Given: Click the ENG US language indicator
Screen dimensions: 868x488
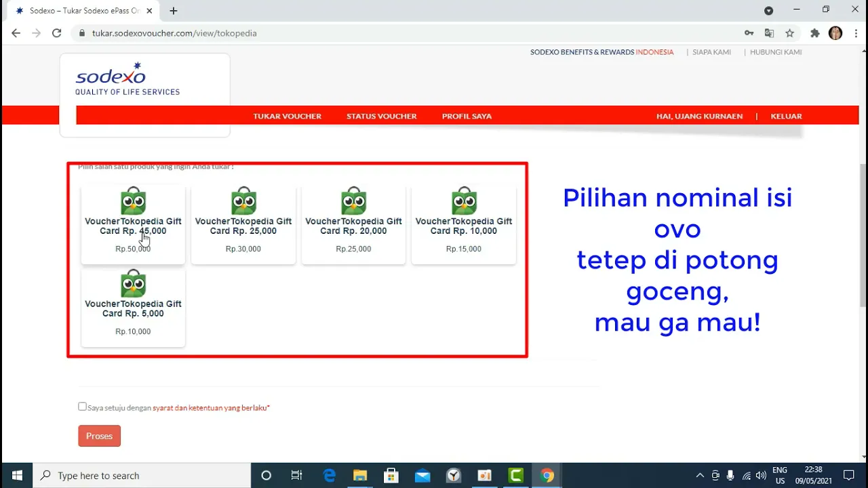Looking at the screenshot, I should pyautogui.click(x=780, y=475).
